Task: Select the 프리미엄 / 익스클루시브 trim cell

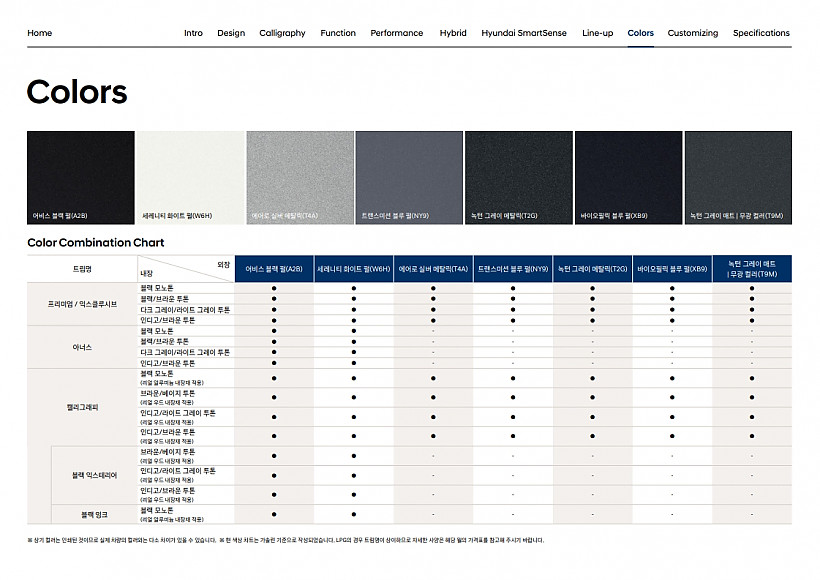Action: tap(82, 304)
